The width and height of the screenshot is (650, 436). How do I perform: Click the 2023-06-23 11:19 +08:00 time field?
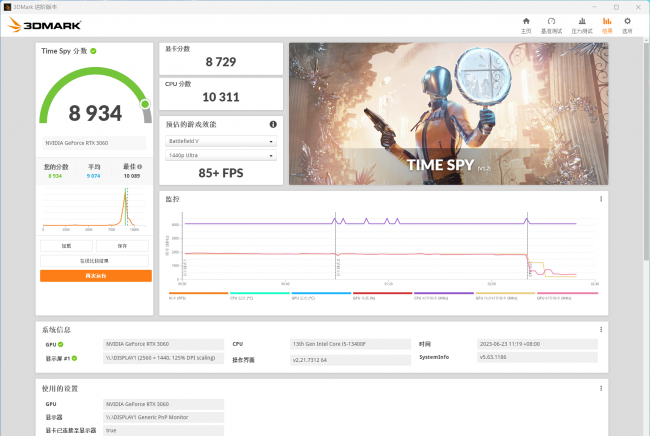[537, 344]
